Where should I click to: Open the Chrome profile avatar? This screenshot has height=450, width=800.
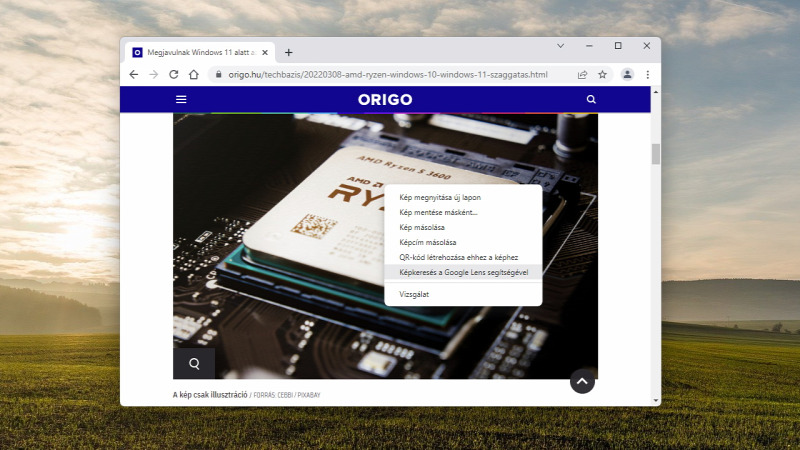[x=627, y=74]
